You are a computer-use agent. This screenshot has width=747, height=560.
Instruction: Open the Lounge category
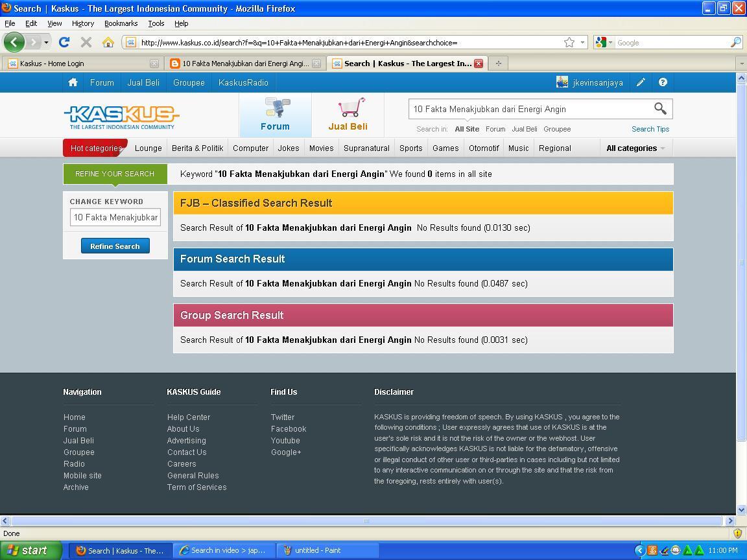(148, 148)
